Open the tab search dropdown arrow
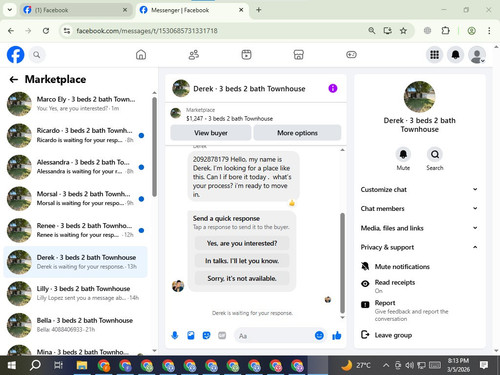The image size is (500, 375). (x=10, y=10)
